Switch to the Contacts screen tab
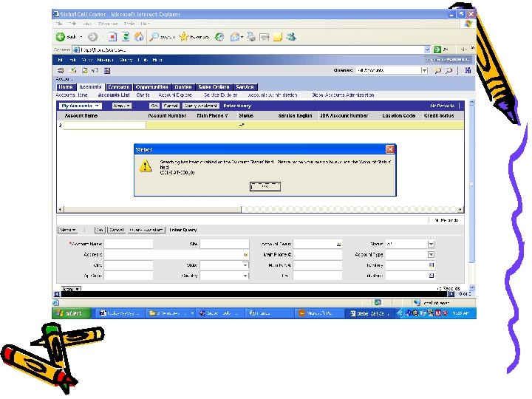Viewport: 532px width, 399px height. point(119,87)
